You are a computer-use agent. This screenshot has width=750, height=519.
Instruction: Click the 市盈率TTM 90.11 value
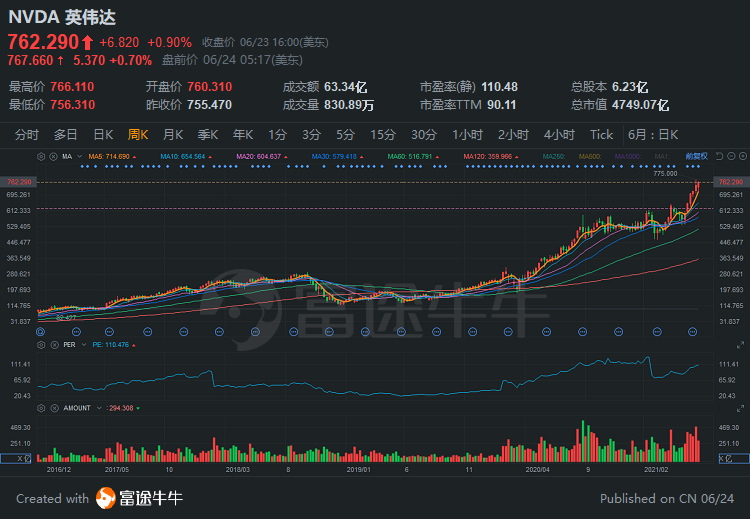(501, 105)
